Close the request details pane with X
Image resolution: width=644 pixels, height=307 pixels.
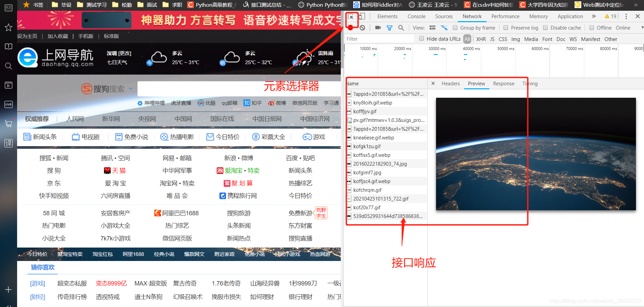433,84
